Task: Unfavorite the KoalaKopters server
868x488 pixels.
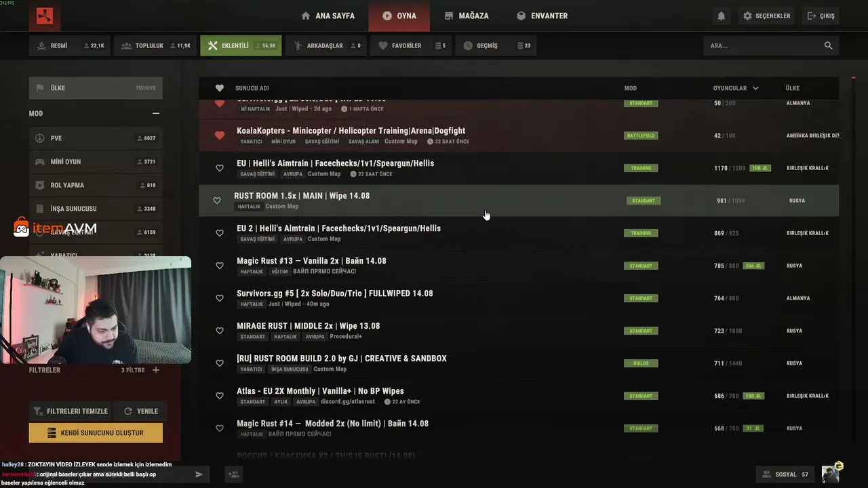Action: point(220,136)
